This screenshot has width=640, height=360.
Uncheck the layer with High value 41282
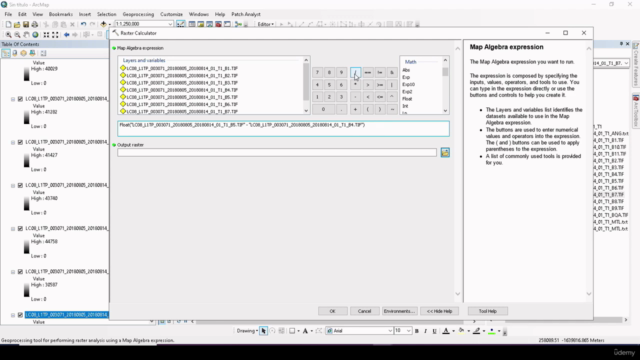click(x=20, y=99)
